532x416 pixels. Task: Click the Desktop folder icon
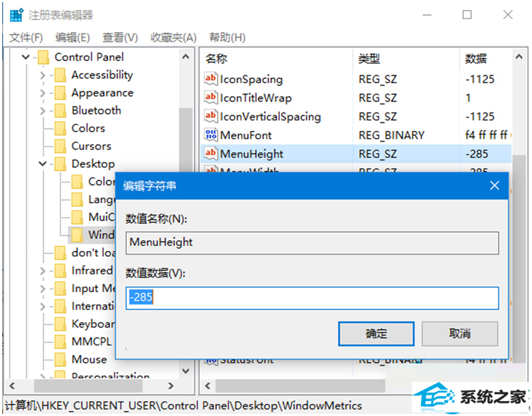(x=60, y=164)
